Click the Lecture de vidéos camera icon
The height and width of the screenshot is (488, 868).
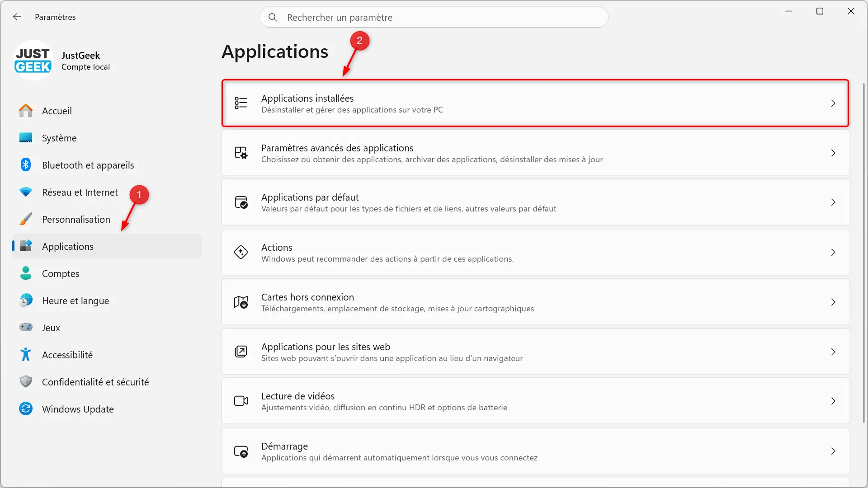[241, 401]
